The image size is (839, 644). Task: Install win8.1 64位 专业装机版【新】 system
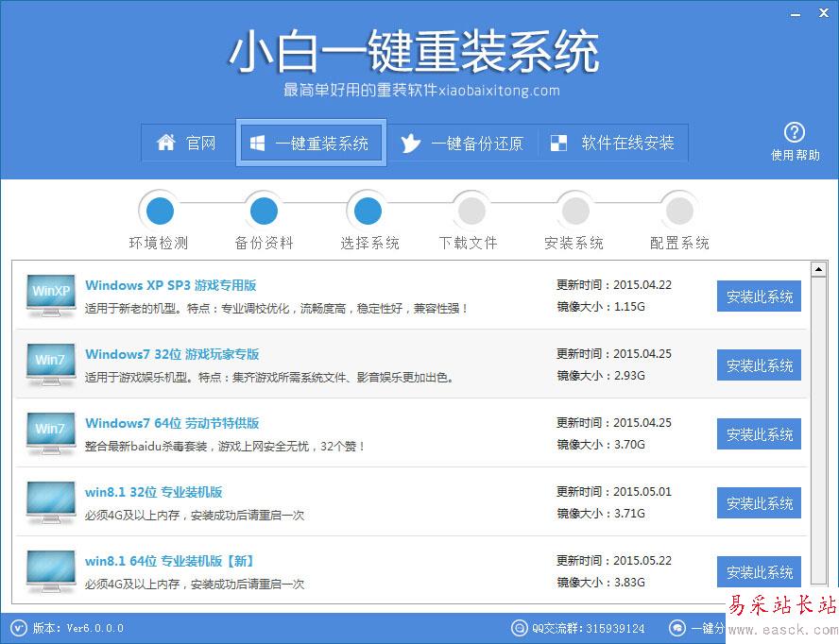759,572
